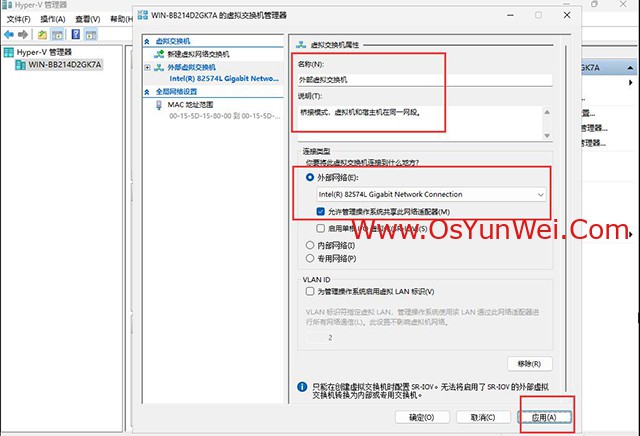Select 外部虚拟交换机 switch entry
This screenshot has height=436, width=640.
(191, 67)
